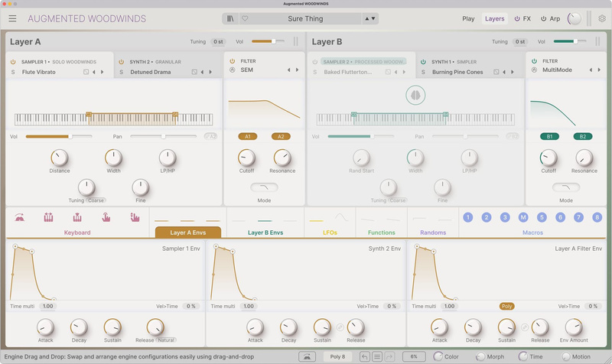Open the Functions tab
The image size is (612, 364).
[x=381, y=232]
